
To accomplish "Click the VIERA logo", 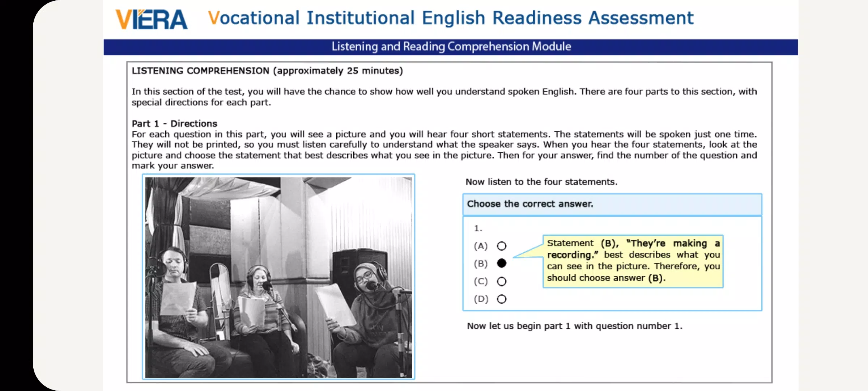I will click(x=152, y=19).
